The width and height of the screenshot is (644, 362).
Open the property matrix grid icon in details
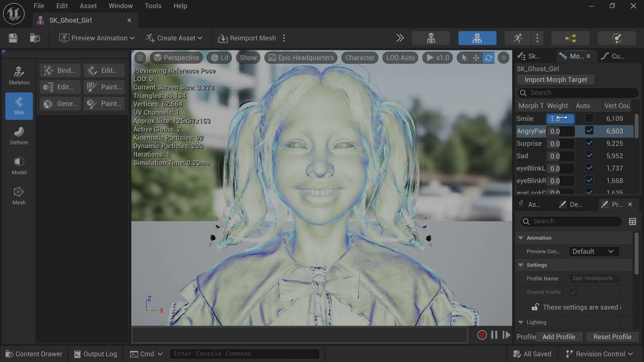tap(632, 221)
